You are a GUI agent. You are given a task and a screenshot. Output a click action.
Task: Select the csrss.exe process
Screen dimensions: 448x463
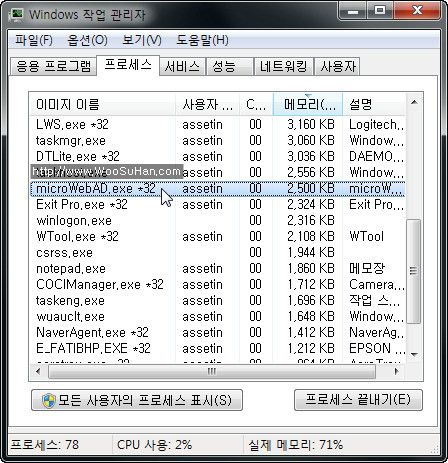218,252
